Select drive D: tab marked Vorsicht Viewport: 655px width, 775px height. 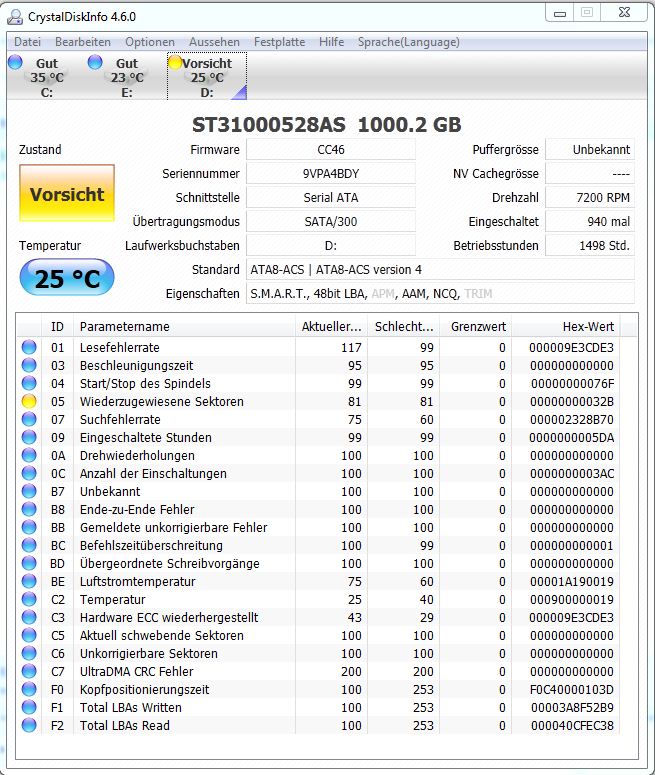(207, 77)
